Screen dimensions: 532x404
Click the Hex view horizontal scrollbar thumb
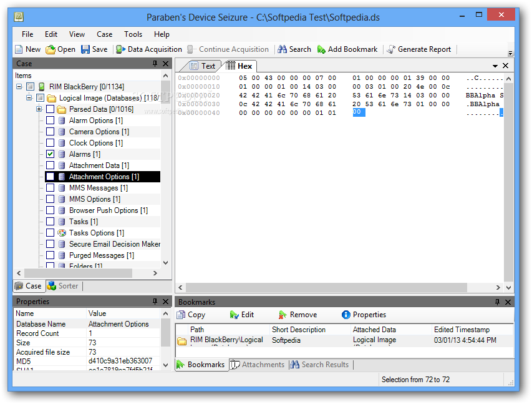click(326, 287)
